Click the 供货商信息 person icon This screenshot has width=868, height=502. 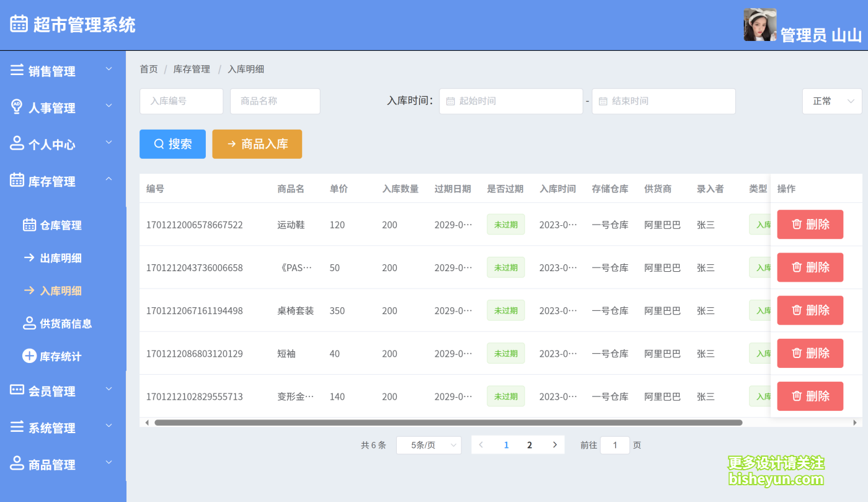pos(29,323)
